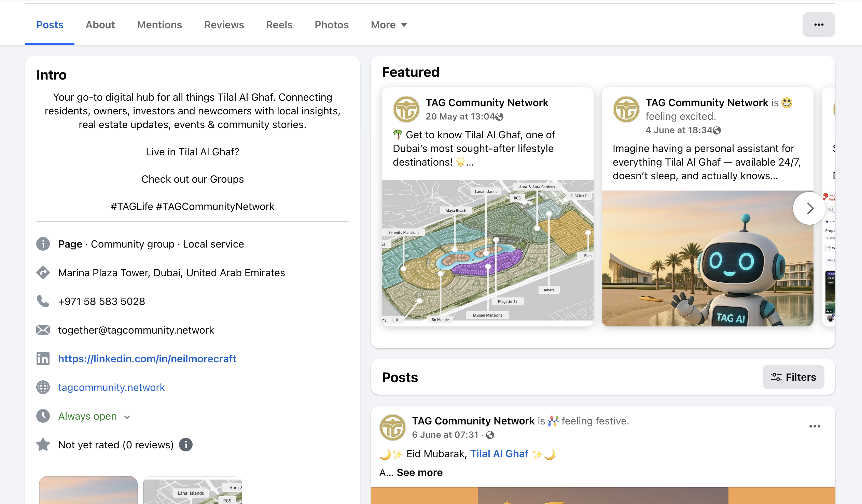
Task: Click the LinkedIn logo icon
Action: pyautogui.click(x=43, y=359)
